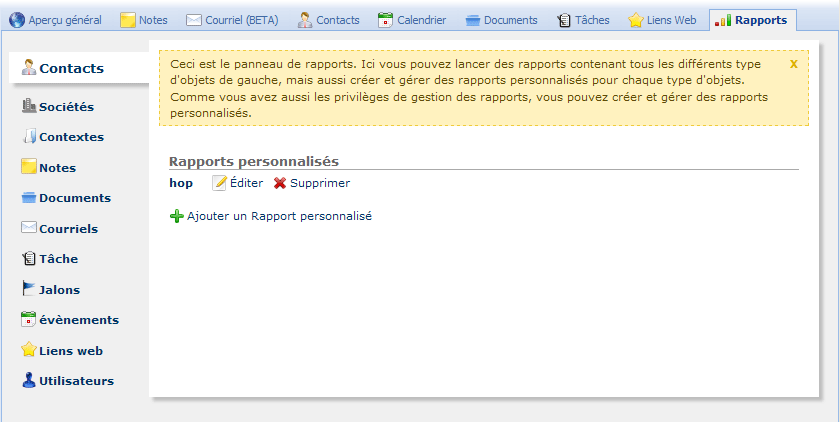Click Ajouter un Rapport personnalisé link
Image resolution: width=840 pixels, height=422 pixels.
pyautogui.click(x=279, y=215)
